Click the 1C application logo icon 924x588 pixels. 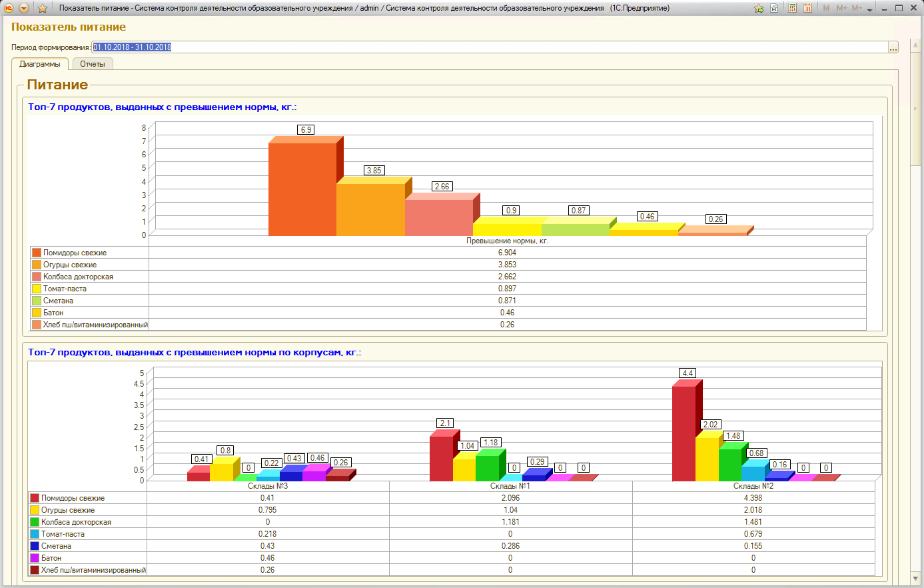coord(9,8)
